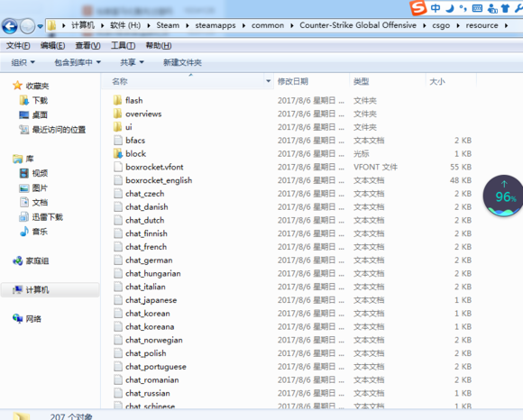Click the Downloads folder icon in sidebar
The image size is (523, 420).
pos(24,100)
